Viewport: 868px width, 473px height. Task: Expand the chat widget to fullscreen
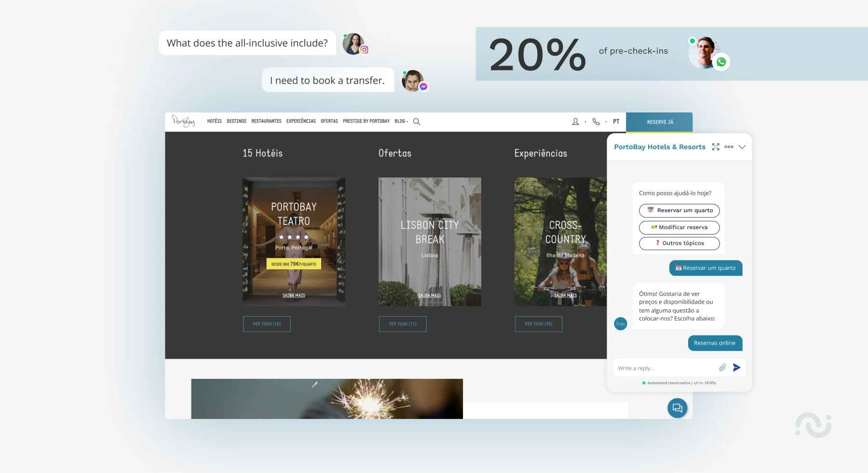point(716,147)
